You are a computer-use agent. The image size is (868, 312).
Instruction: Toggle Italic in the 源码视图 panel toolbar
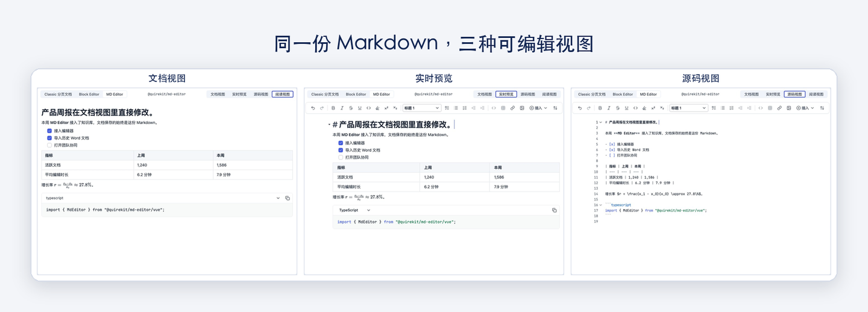coord(609,108)
